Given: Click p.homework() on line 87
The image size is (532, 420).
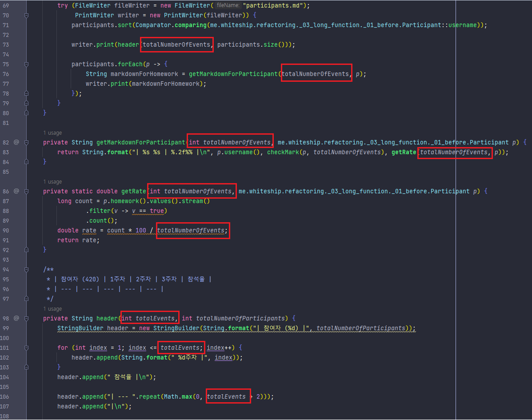Looking at the screenshot, I should click(x=125, y=201).
